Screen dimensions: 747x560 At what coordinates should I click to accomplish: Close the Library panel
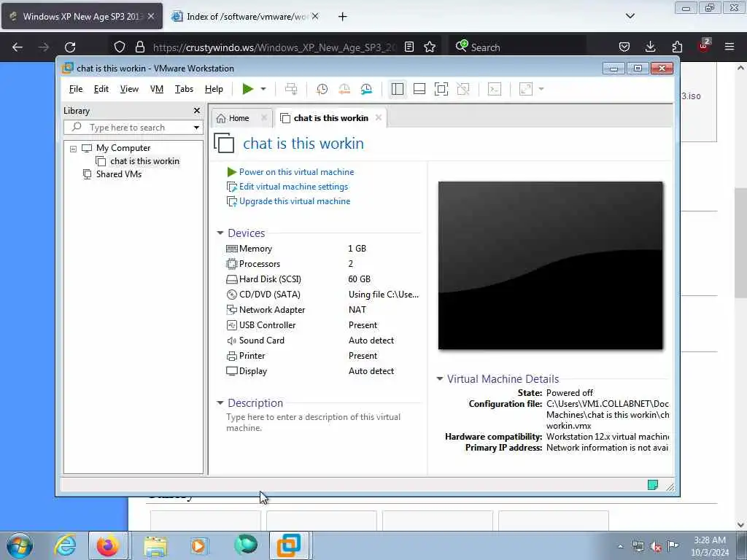pyautogui.click(x=197, y=111)
